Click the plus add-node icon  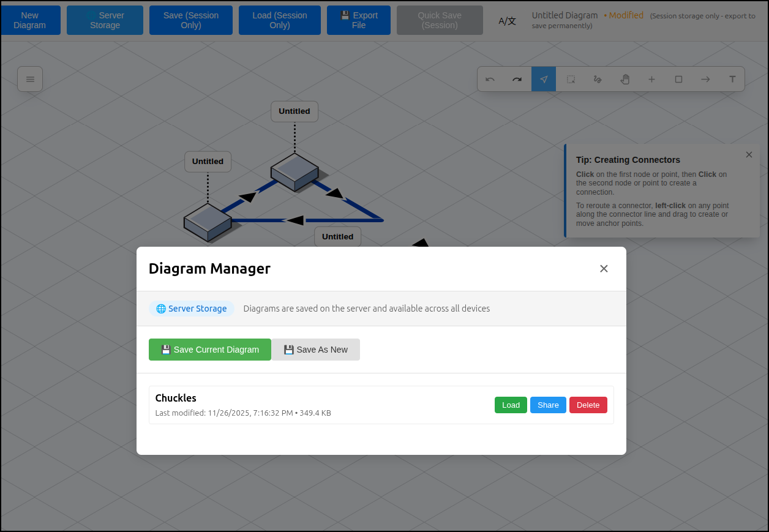click(651, 80)
